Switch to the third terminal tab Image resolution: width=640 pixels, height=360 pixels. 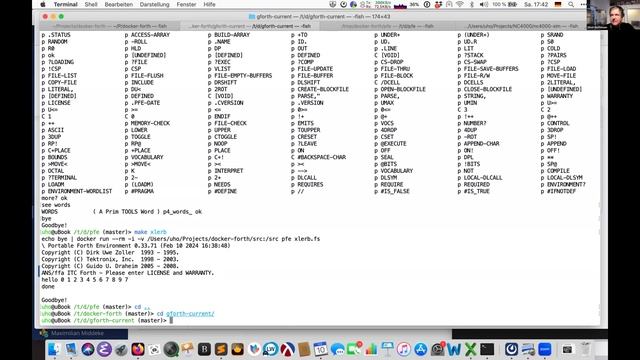(388, 26)
